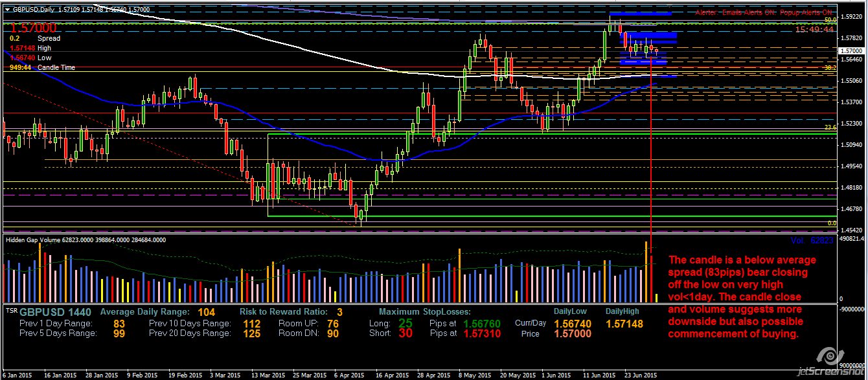Click the 1.49540 price scale label
The height and width of the screenshot is (380, 868).
851,166
